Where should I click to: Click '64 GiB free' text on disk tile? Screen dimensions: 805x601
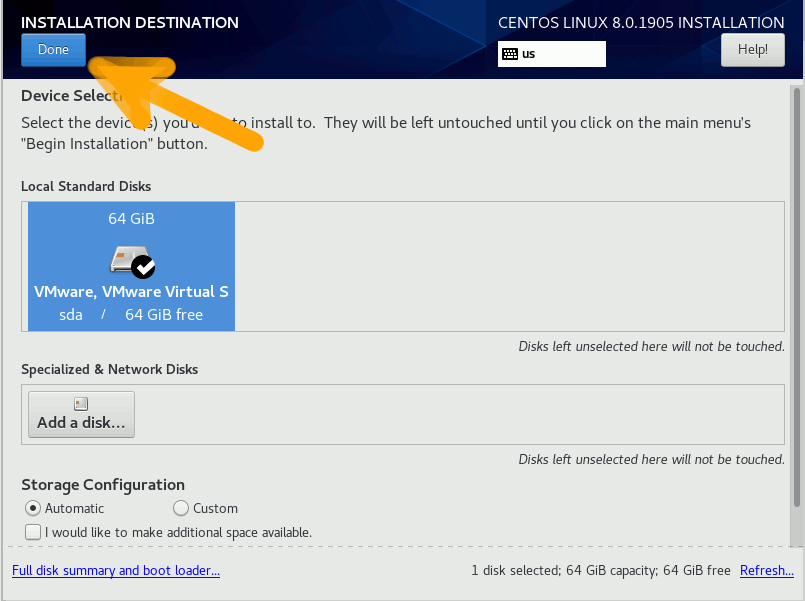[x=164, y=315]
